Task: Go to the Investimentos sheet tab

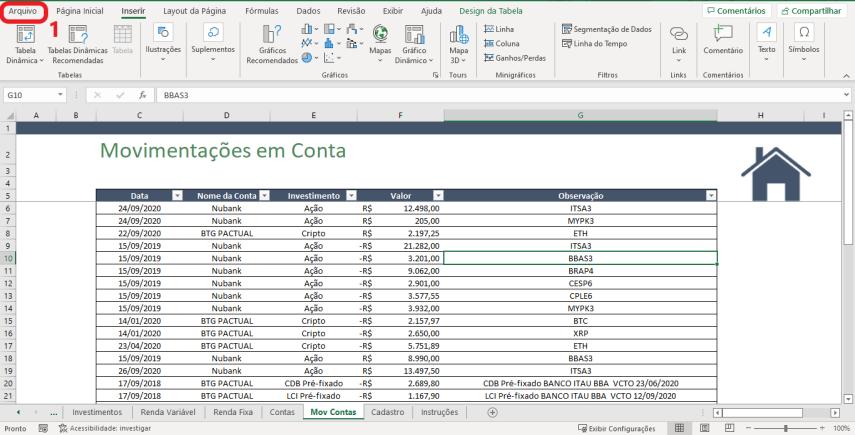Action: [x=97, y=412]
